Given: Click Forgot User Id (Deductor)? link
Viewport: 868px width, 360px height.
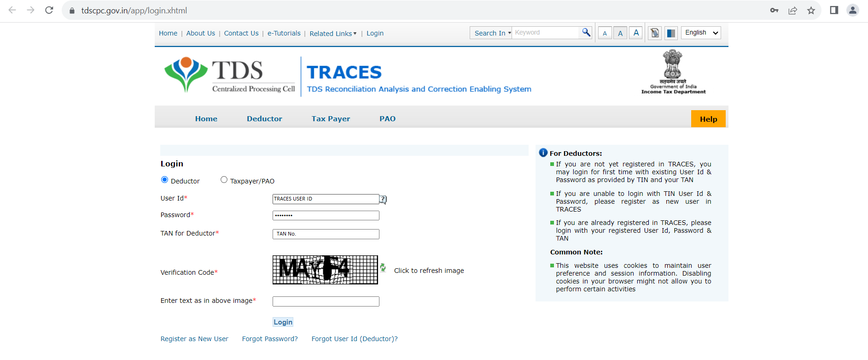Looking at the screenshot, I should 355,339.
